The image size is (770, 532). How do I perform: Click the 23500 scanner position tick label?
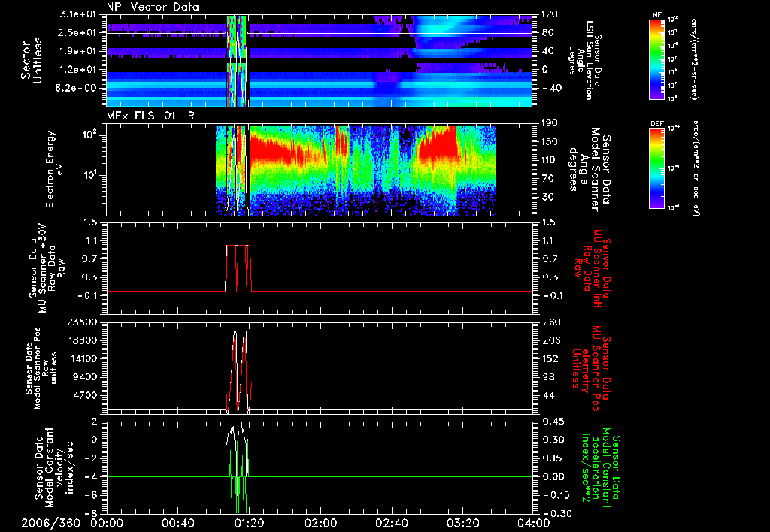(x=81, y=322)
